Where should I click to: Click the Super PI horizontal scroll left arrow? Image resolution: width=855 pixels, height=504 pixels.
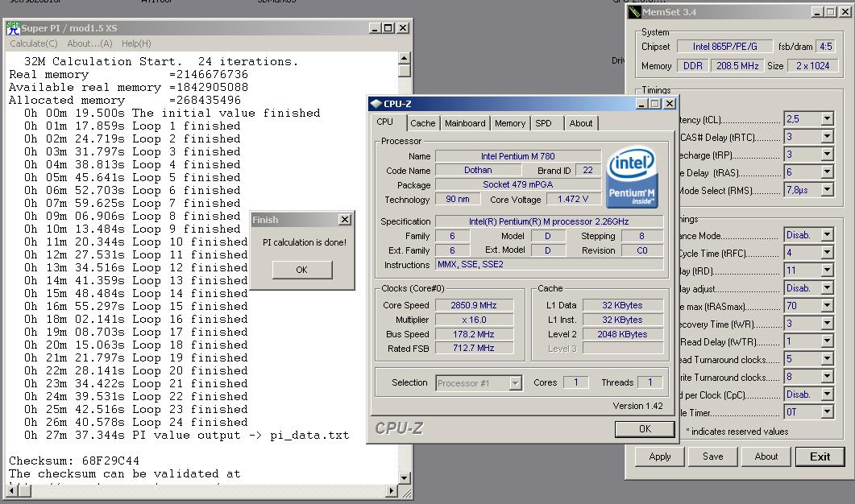click(x=13, y=491)
